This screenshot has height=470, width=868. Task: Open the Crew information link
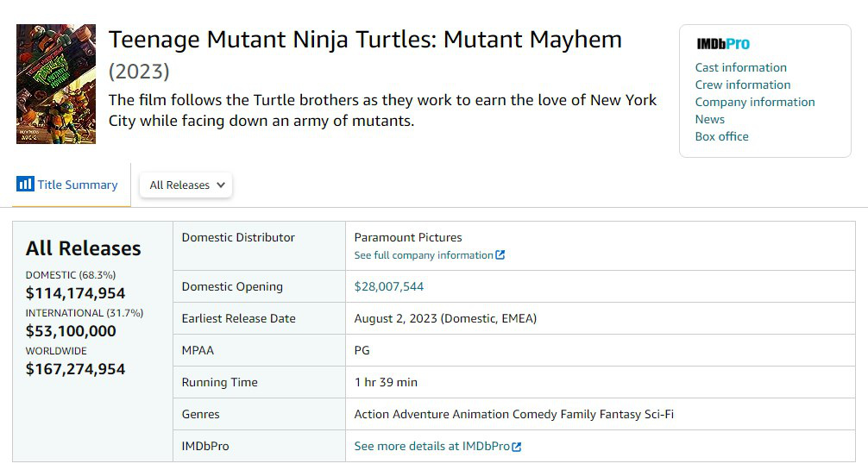[742, 85]
